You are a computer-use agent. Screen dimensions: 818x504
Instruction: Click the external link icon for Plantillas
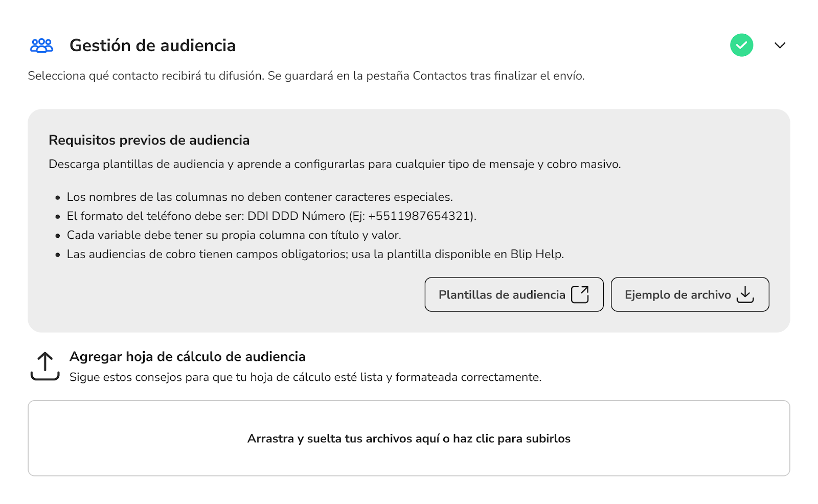coord(580,294)
